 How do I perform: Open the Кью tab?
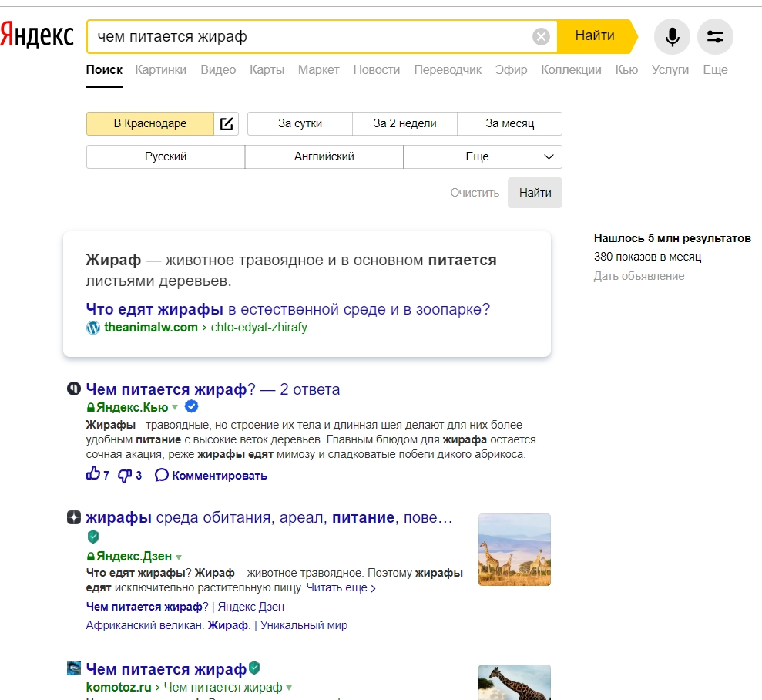pyautogui.click(x=626, y=70)
